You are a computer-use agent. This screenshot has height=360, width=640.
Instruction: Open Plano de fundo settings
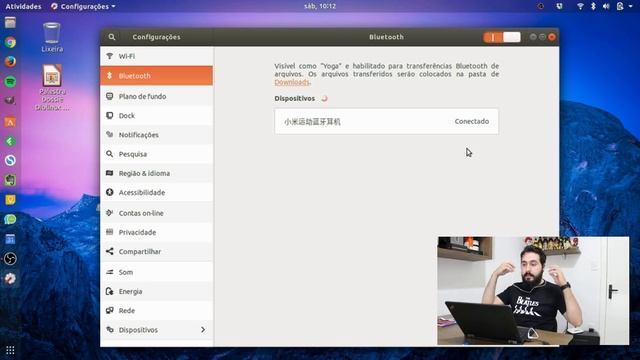click(156, 96)
